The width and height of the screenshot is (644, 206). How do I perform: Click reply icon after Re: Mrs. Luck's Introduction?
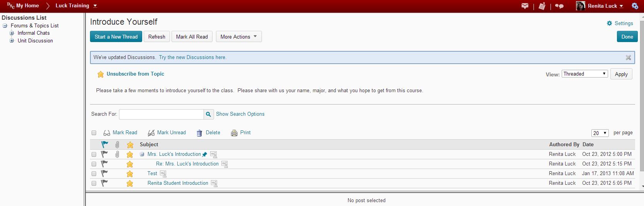coord(224,164)
